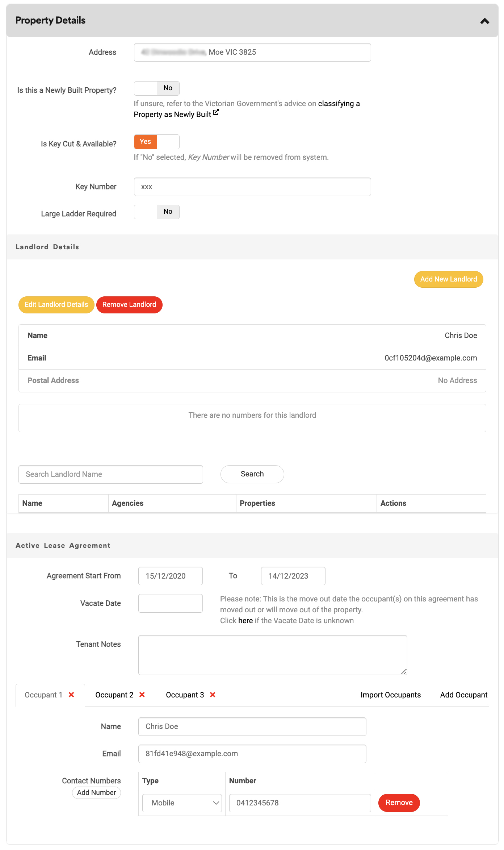The width and height of the screenshot is (504, 850).
Task: Click into the Vacate Date field
Action: click(170, 603)
